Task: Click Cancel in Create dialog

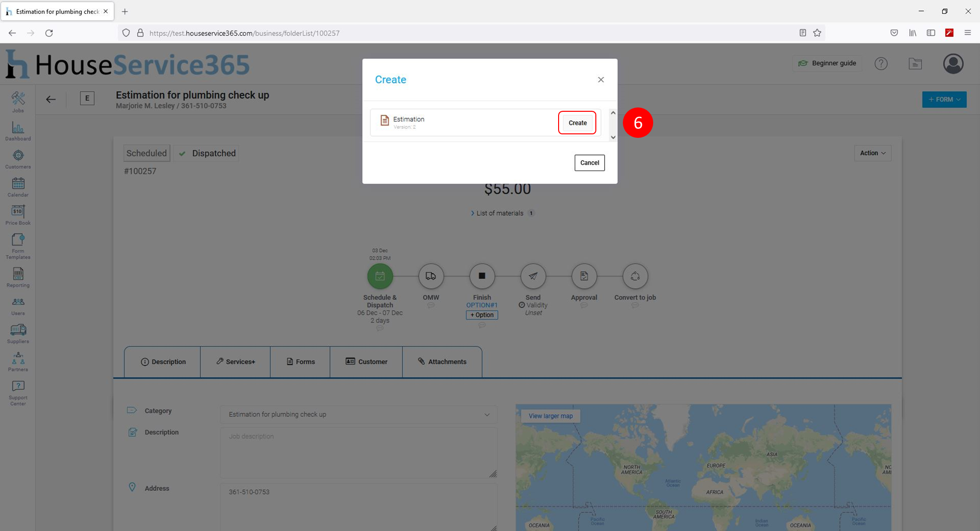Action: click(x=589, y=163)
